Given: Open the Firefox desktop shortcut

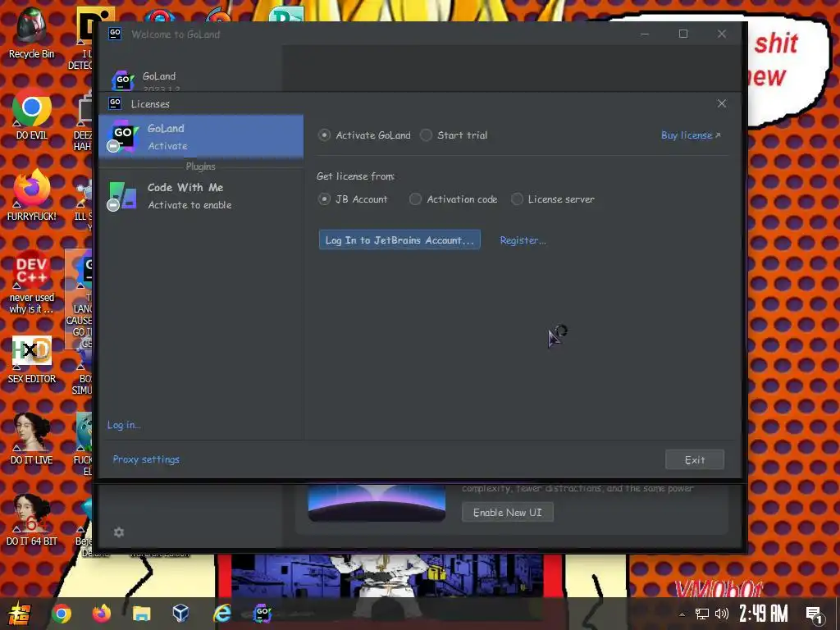Looking at the screenshot, I should point(32,195).
